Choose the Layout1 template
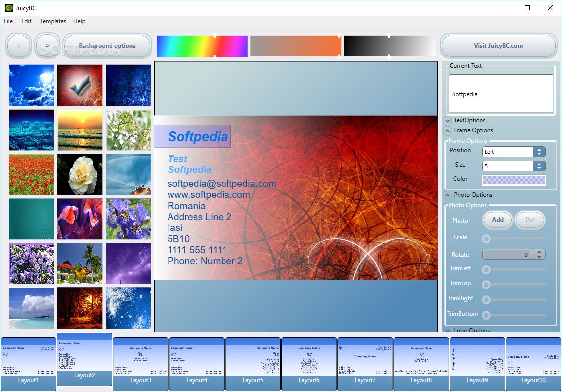 [28, 364]
